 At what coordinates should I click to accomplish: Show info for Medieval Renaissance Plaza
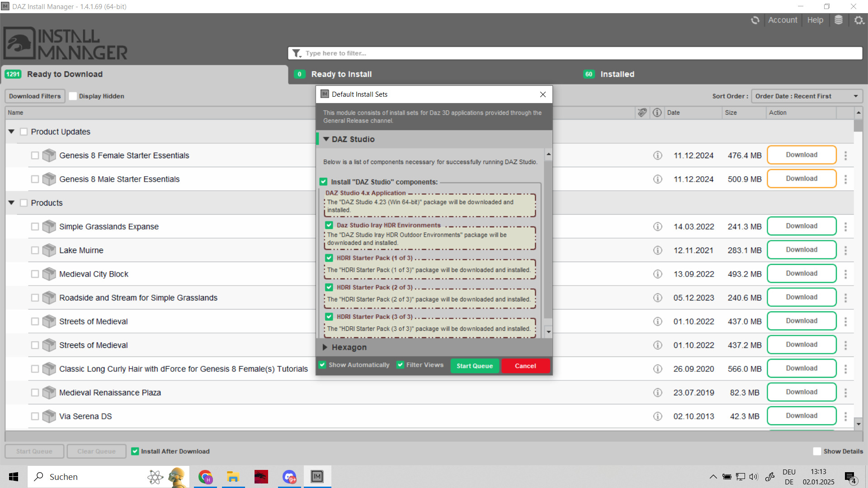tap(658, 393)
